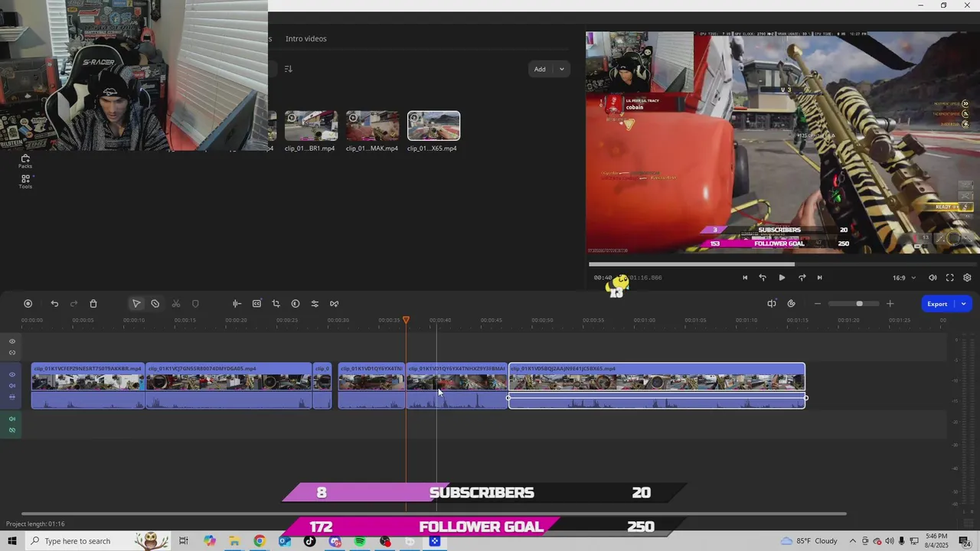This screenshot has height=551, width=980.
Task: Toggle link icon on upper track
Action: pos(12,353)
